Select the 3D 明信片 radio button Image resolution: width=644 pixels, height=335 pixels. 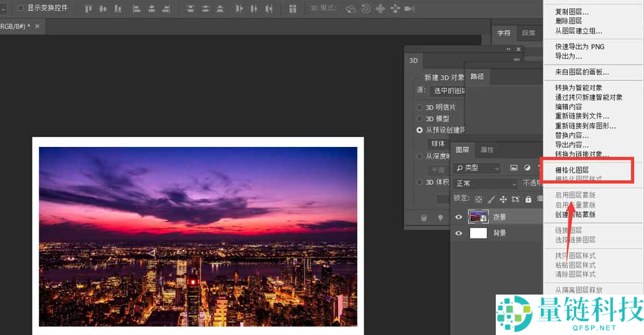pyautogui.click(x=420, y=107)
